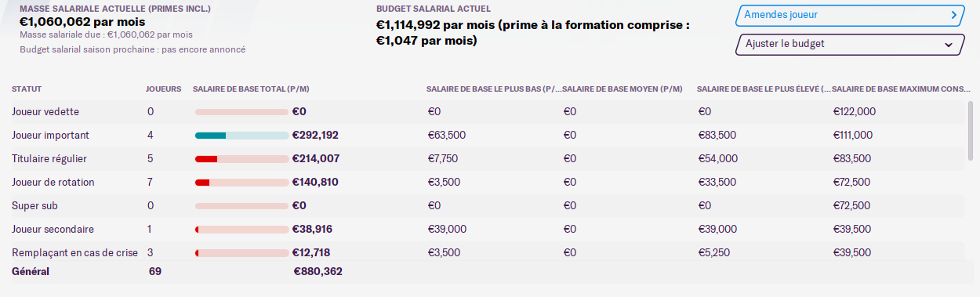The image size is (980, 297).
Task: Sort by Salaire de base le plus bas
Action: pos(493,89)
